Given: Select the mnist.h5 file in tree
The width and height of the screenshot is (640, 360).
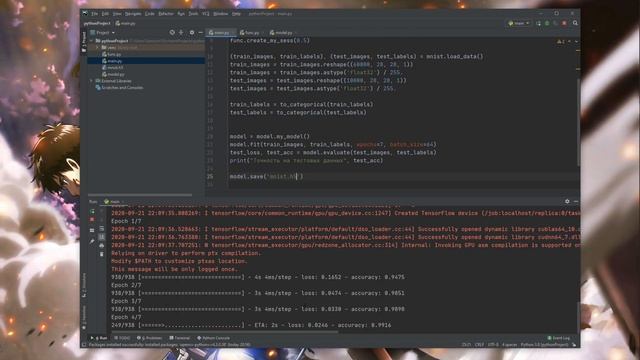Looking at the screenshot, I should (x=113, y=68).
